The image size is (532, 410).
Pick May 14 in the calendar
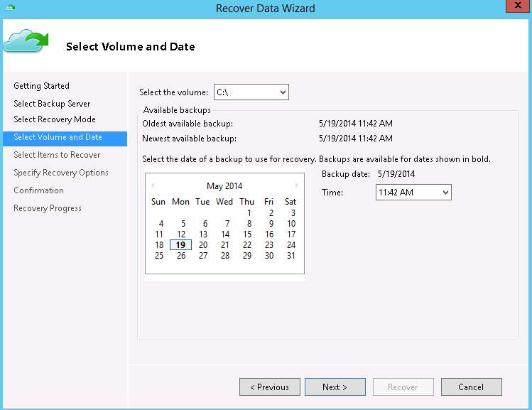(x=225, y=234)
